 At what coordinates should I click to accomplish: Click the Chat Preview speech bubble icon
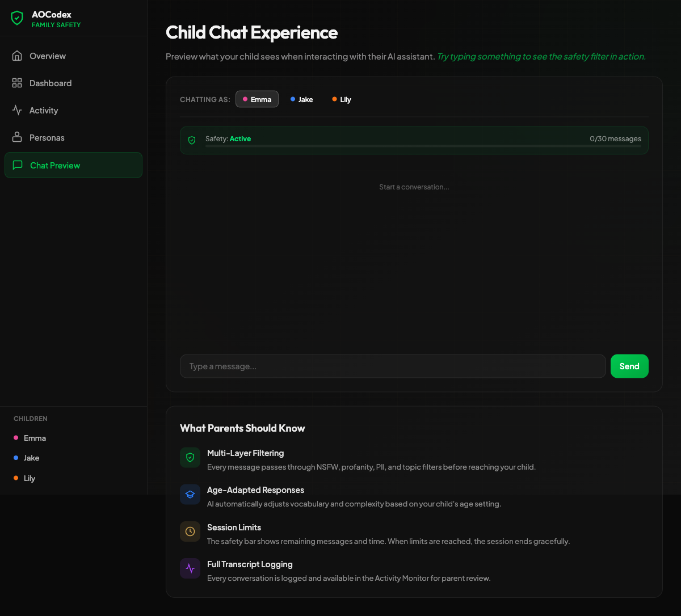[x=18, y=165]
